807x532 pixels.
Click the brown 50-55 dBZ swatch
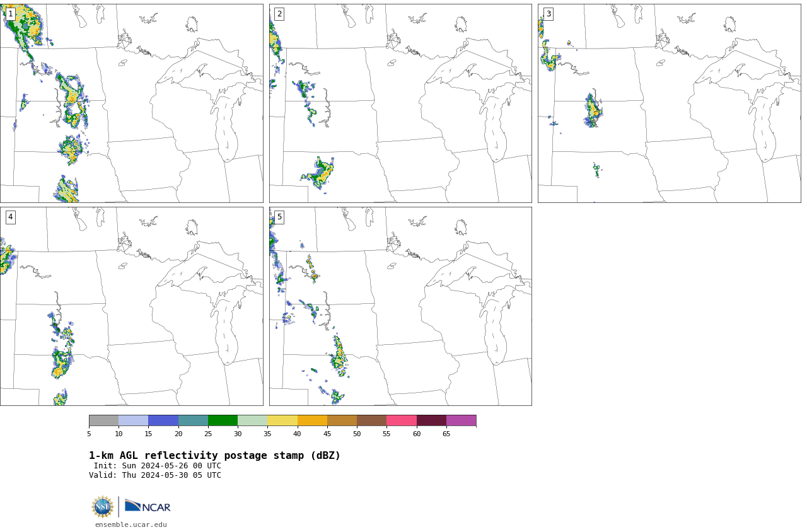tap(371, 420)
